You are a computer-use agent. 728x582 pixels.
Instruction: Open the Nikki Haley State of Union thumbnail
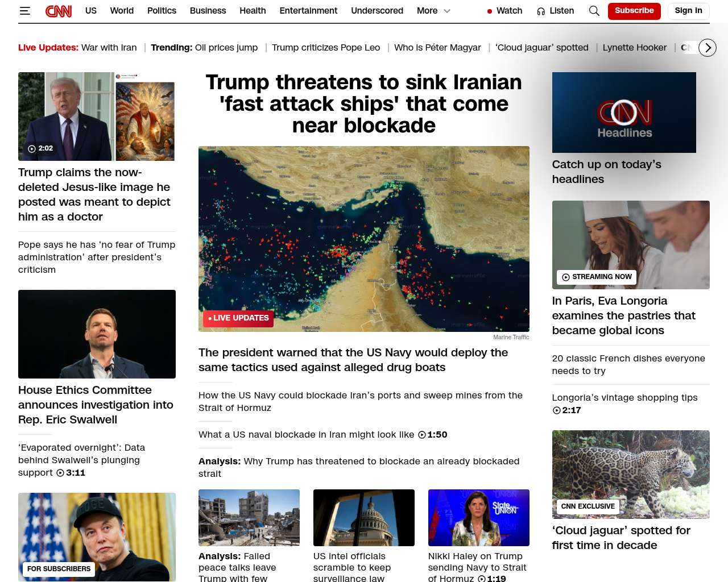pyautogui.click(x=479, y=518)
